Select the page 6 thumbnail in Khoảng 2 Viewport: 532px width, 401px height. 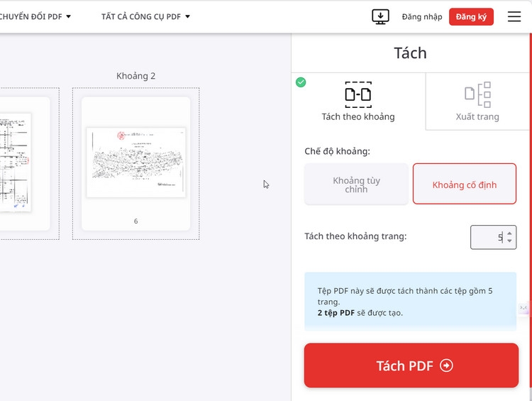click(x=135, y=164)
